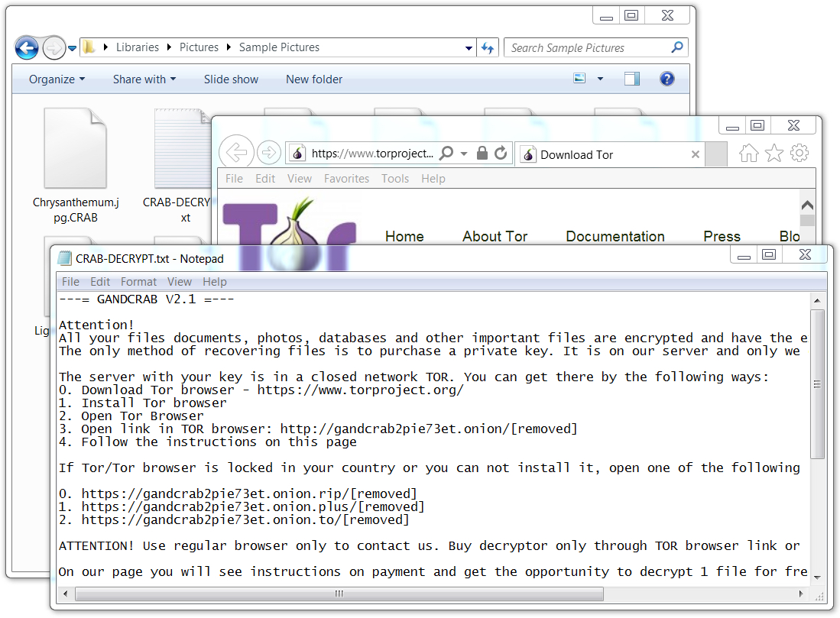Viewport: 840px width, 618px height.
Task: Click the torproject URL address field
Action: (x=372, y=154)
